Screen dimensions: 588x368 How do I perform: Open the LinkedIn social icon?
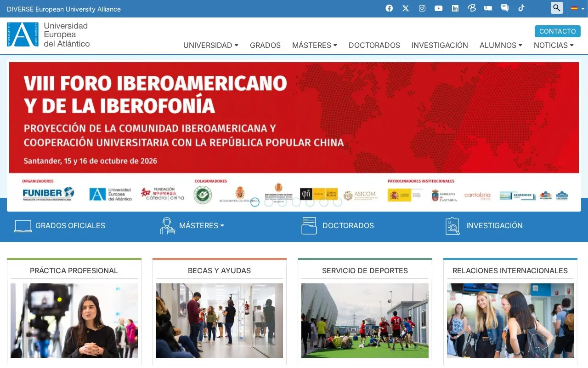click(455, 8)
